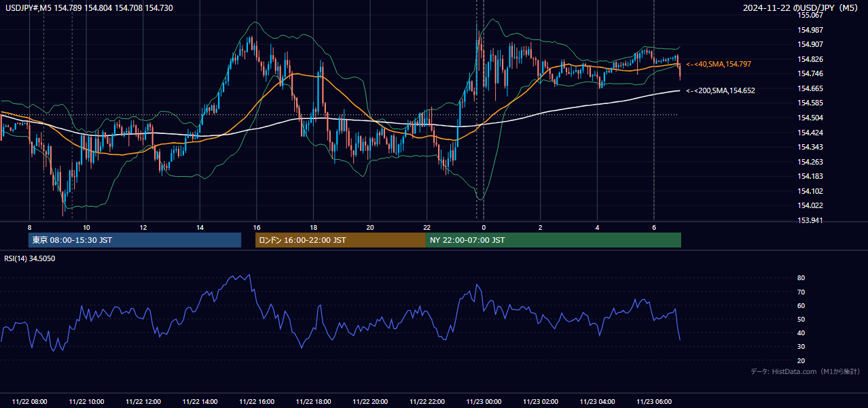Viewport: 868px width, 408px height.
Task: Click hour tick 20 under price chart
Action: click(370, 227)
